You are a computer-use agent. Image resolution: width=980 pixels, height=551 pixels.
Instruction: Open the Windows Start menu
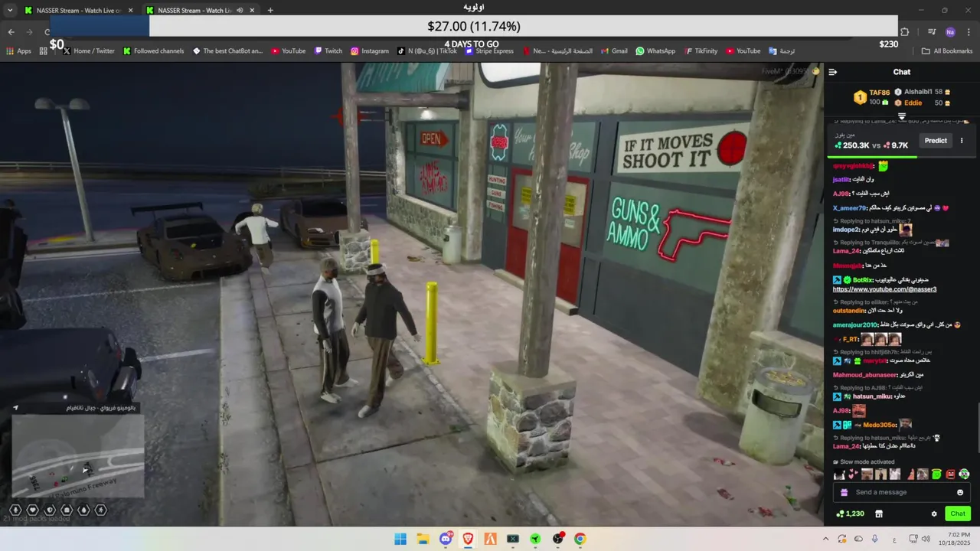[x=400, y=539]
